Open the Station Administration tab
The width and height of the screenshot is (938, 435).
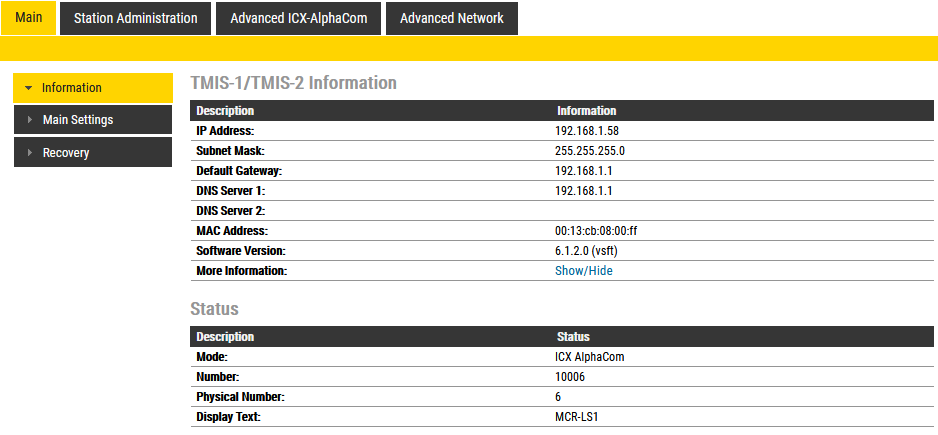136,18
